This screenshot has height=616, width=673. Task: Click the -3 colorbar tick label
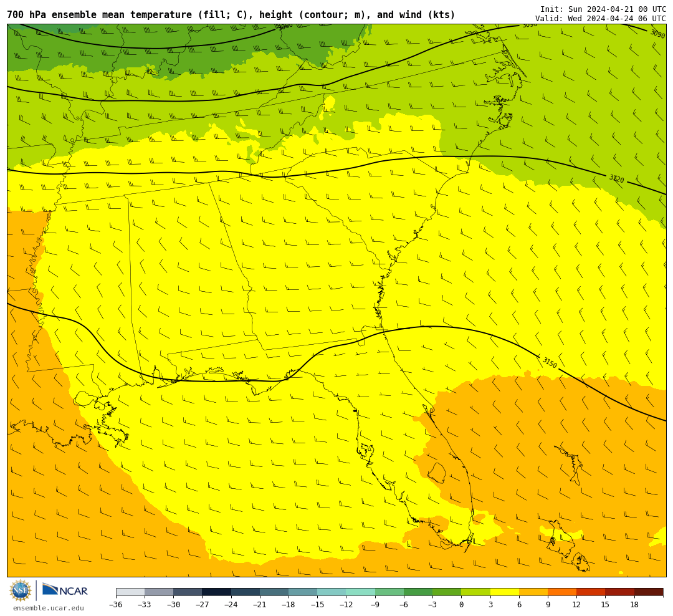pyautogui.click(x=432, y=605)
